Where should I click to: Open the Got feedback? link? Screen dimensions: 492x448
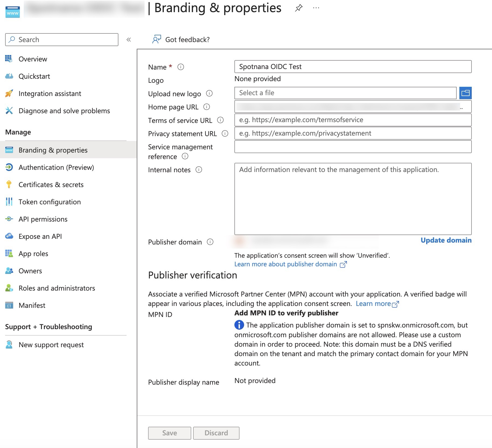click(x=187, y=40)
